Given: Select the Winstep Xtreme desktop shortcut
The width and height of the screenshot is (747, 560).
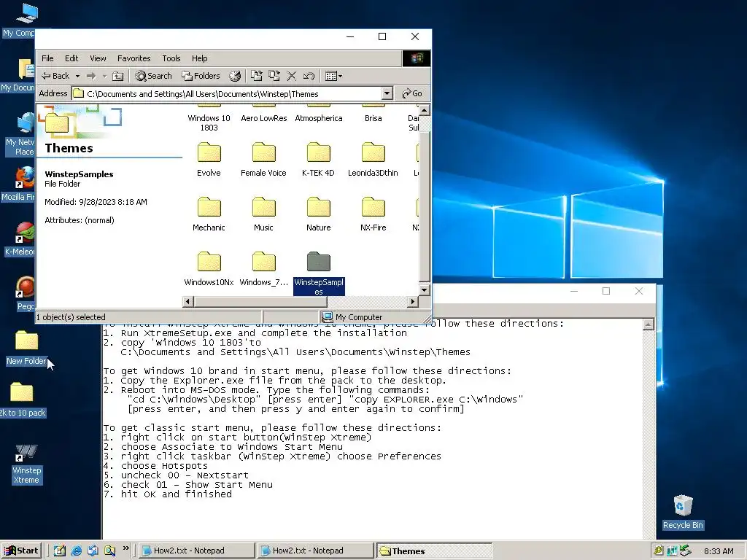Looking at the screenshot, I should point(26,464).
